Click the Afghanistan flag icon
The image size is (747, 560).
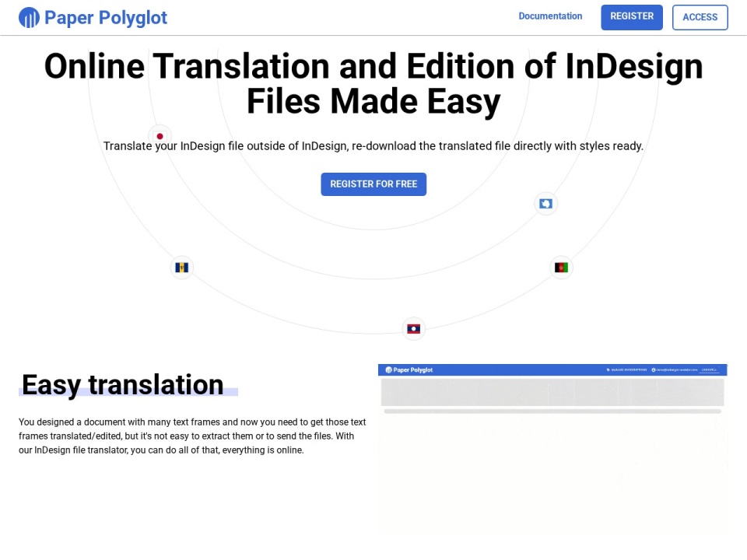click(561, 268)
